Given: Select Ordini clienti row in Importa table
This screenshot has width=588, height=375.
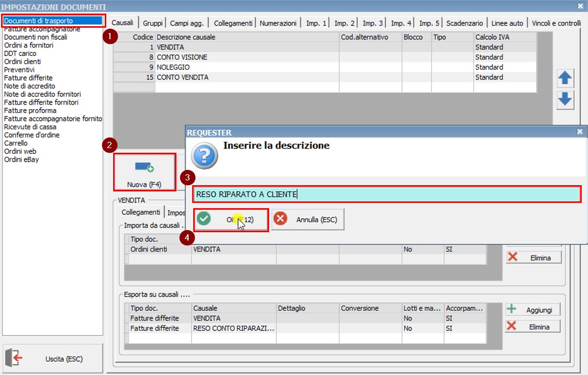Looking at the screenshot, I should click(306, 249).
